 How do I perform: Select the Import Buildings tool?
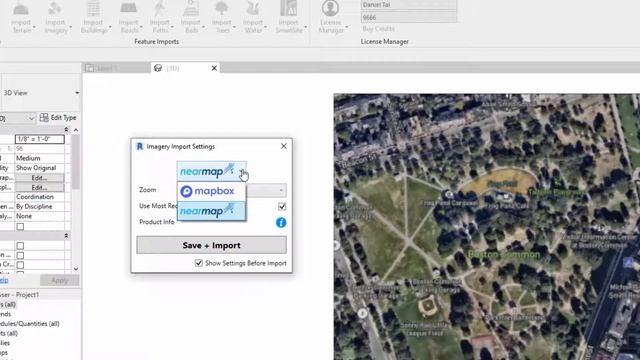pos(94,17)
